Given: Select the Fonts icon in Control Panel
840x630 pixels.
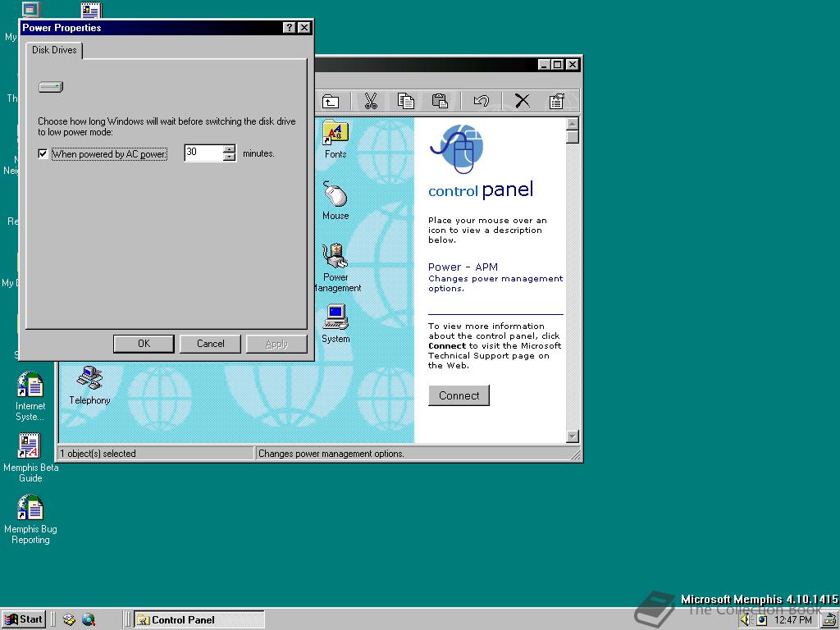Looking at the screenshot, I should pos(336,139).
